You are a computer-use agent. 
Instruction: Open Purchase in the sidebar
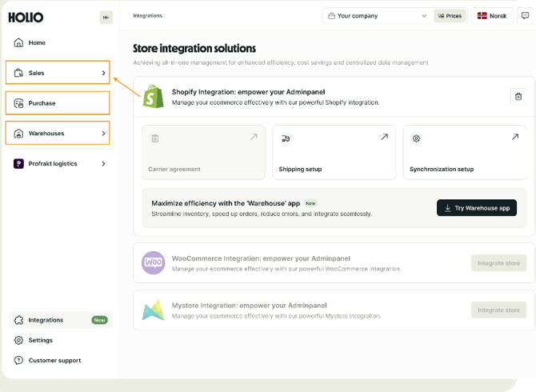[x=42, y=103]
